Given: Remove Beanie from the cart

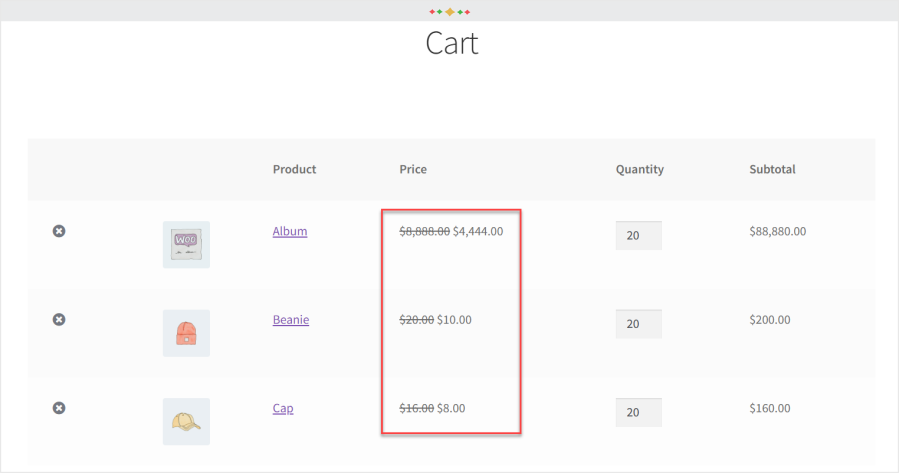Looking at the screenshot, I should point(59,319).
